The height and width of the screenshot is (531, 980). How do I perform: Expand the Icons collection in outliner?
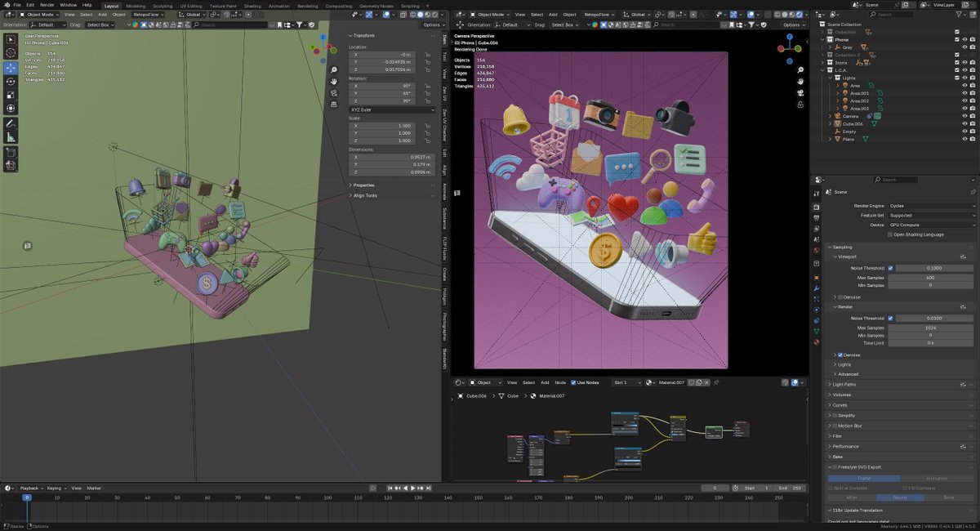tap(823, 62)
